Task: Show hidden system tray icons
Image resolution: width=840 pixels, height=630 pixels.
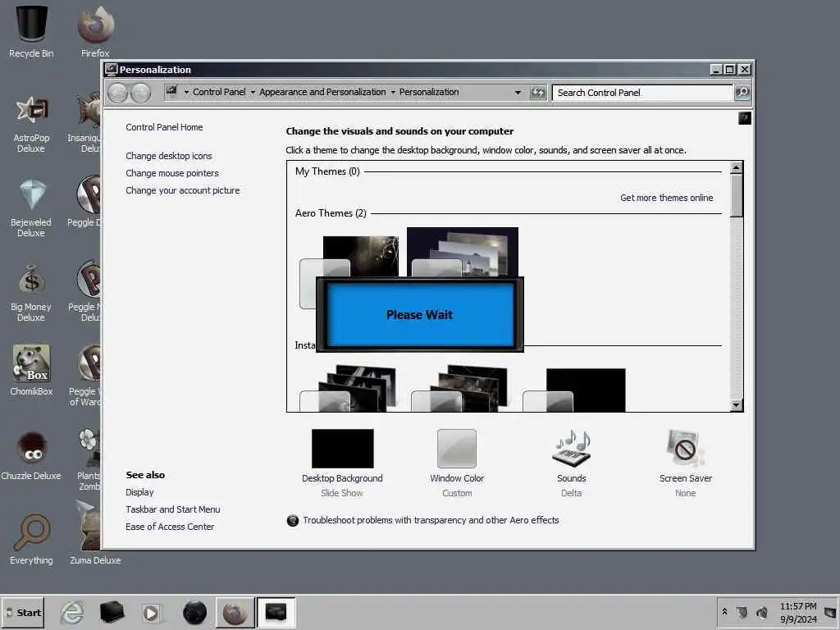Action: pos(725,611)
